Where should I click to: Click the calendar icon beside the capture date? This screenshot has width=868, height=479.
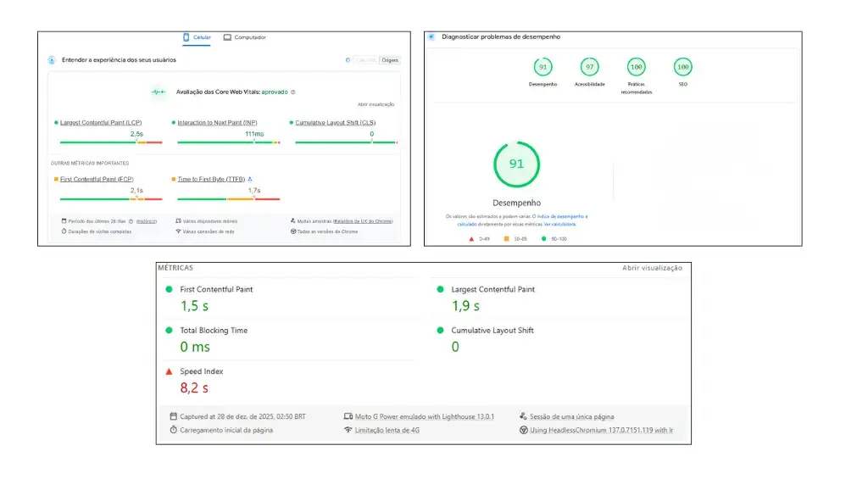coord(174,416)
